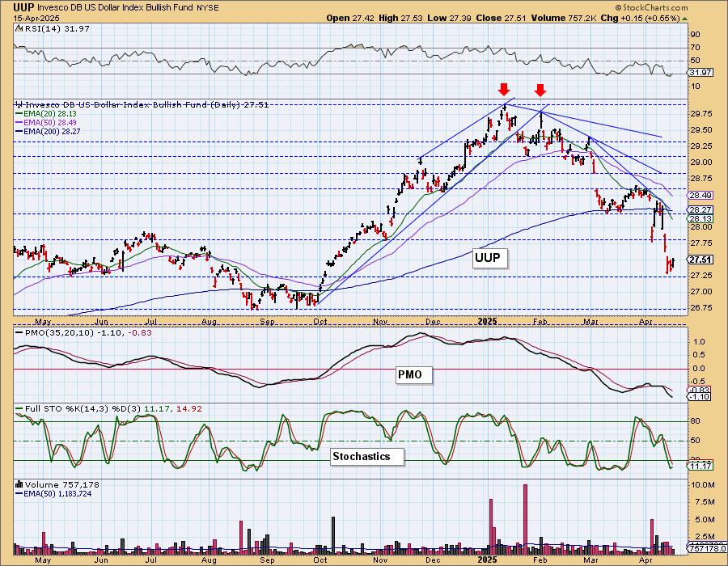Click the -0.83 PMO signal value tag
Viewport: 728px width, 566px height.
[x=700, y=390]
